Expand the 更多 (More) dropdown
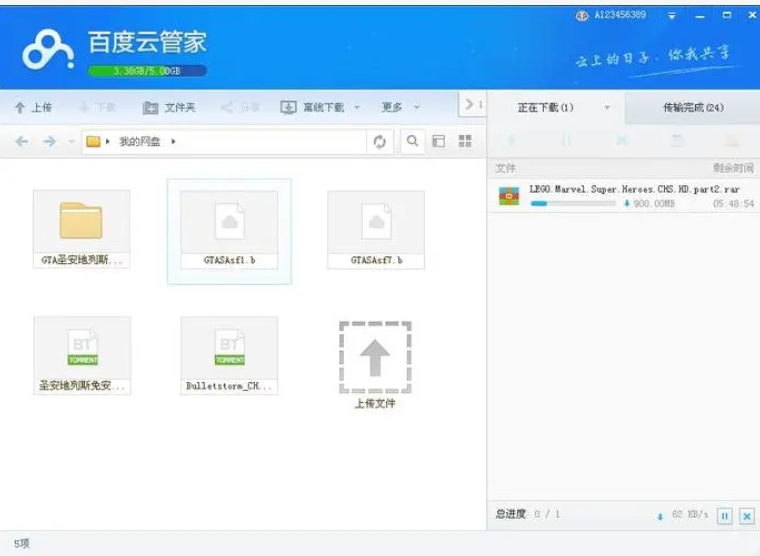Image resolution: width=760 pixels, height=556 pixels. point(399,107)
